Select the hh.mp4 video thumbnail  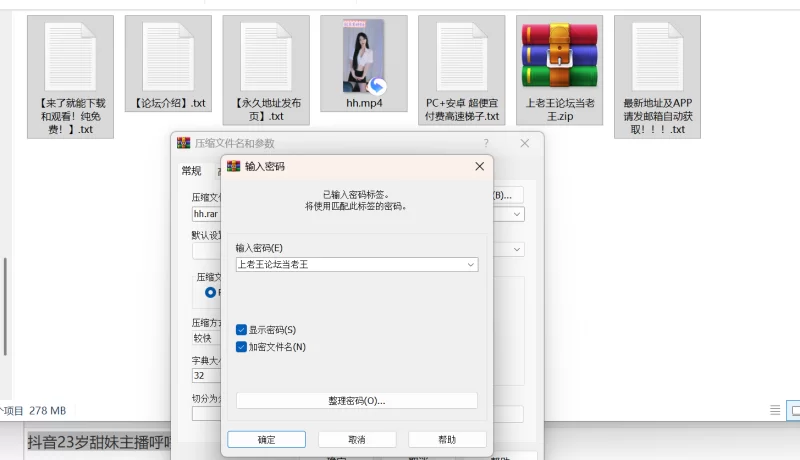[364, 57]
